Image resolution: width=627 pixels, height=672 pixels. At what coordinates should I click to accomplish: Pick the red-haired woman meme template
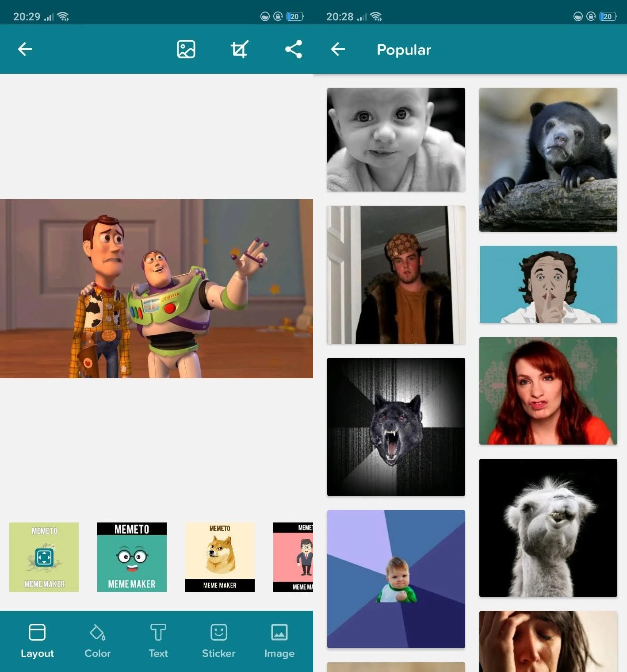click(548, 391)
